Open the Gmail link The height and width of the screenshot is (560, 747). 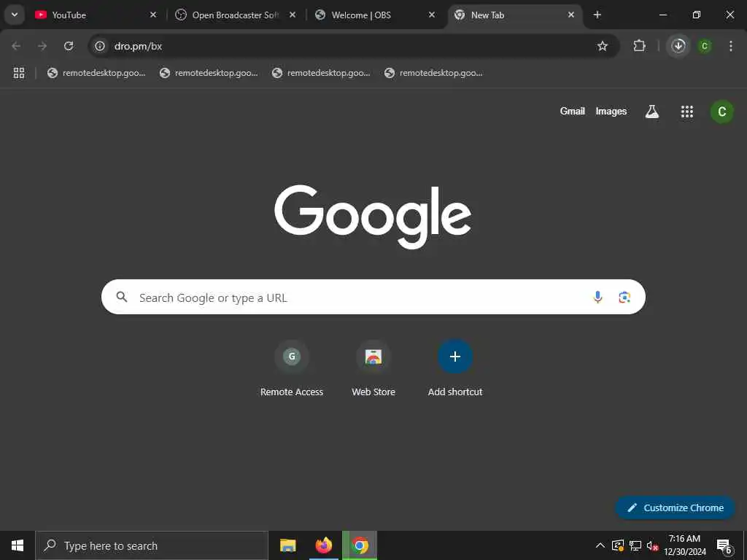click(x=572, y=112)
